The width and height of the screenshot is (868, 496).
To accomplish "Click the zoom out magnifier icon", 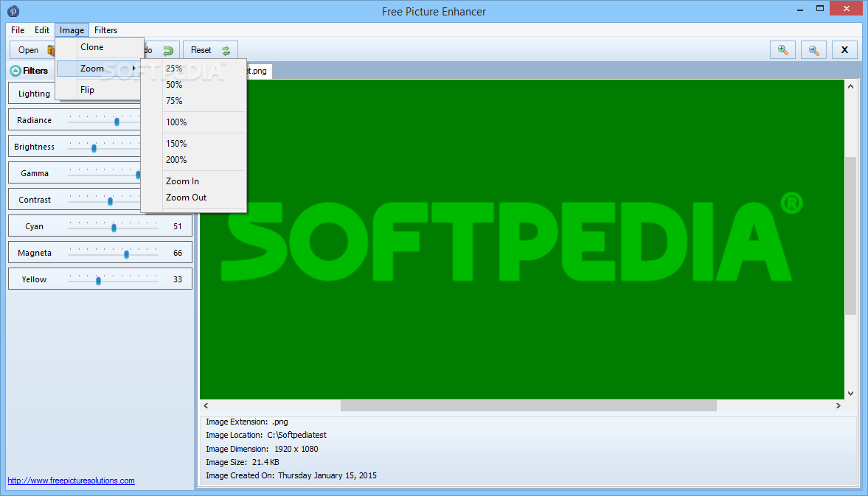I will pyautogui.click(x=813, y=50).
